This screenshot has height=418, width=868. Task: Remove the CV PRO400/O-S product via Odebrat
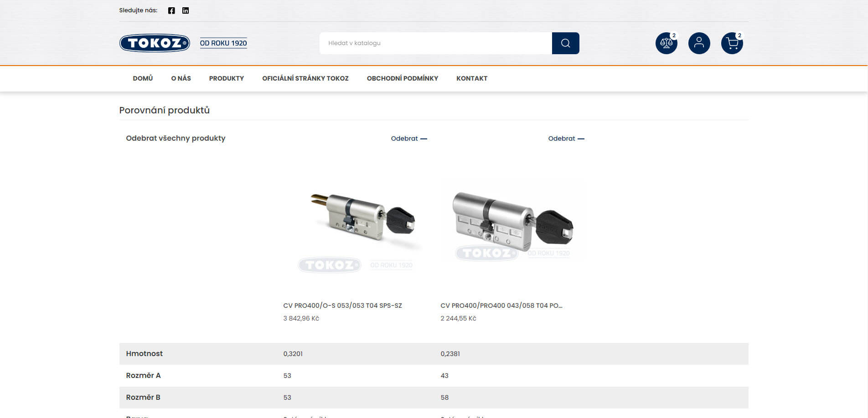tap(409, 138)
